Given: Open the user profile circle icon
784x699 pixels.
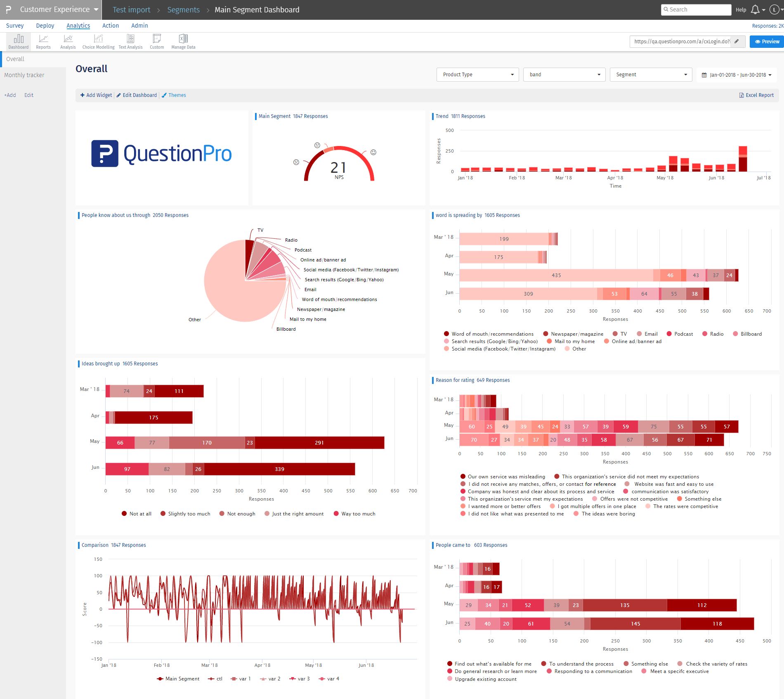Looking at the screenshot, I should 774,9.
